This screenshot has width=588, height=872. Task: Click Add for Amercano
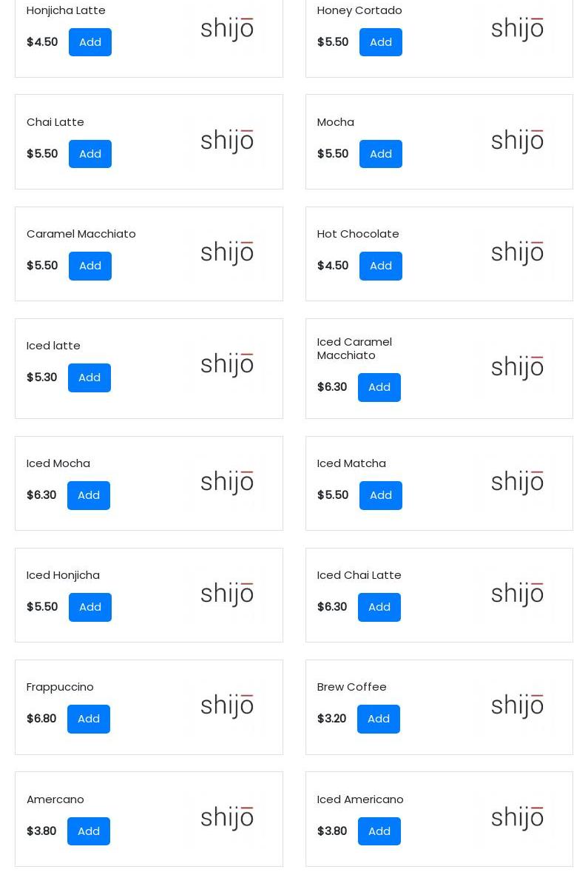pyautogui.click(x=89, y=831)
